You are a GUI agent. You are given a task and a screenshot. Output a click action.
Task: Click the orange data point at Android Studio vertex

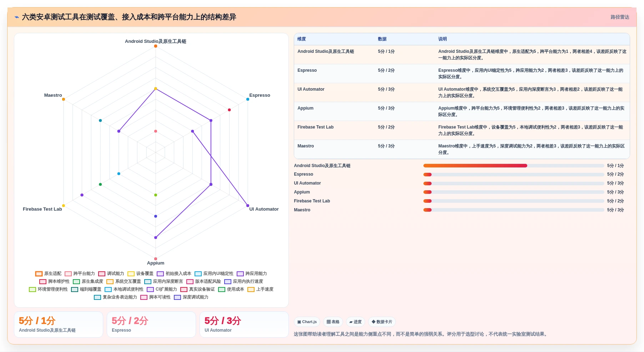(x=156, y=46)
